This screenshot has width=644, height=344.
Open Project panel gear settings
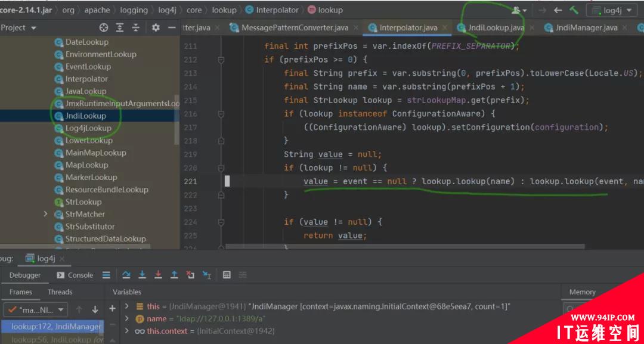[x=156, y=27]
